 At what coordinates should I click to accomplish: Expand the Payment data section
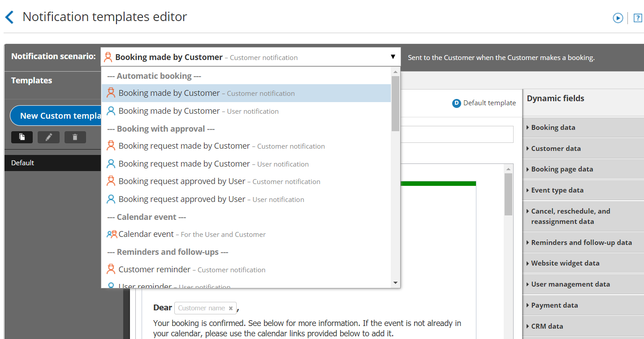(x=554, y=305)
